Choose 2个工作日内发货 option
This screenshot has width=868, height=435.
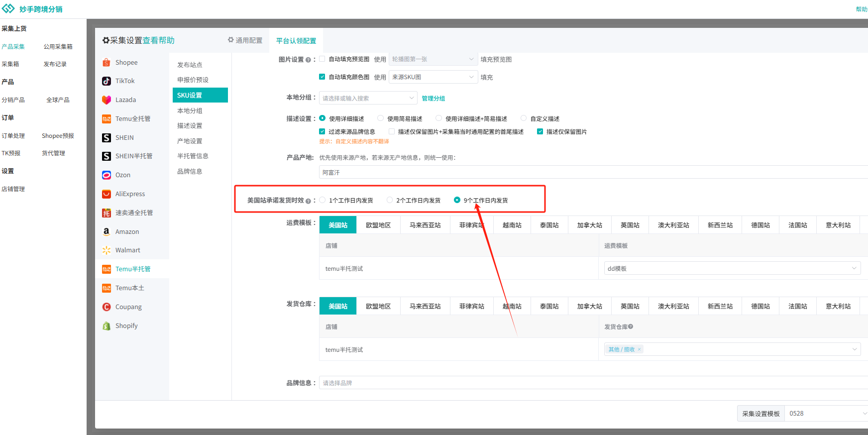pyautogui.click(x=390, y=200)
